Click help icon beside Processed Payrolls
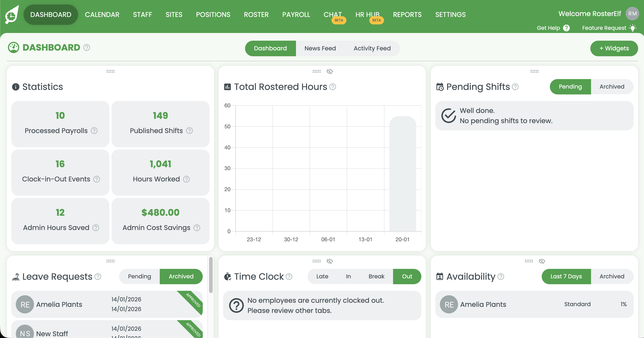Image resolution: width=644 pixels, height=338 pixels. [x=94, y=131]
